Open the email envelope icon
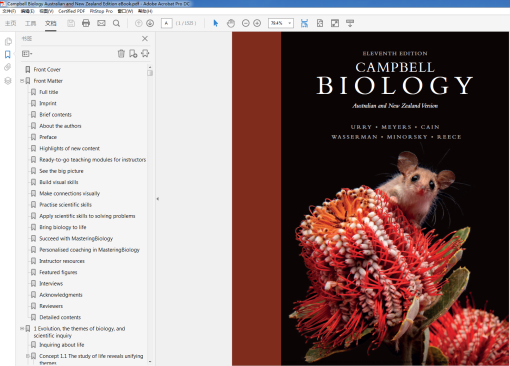The height and width of the screenshot is (366, 510). [101, 23]
